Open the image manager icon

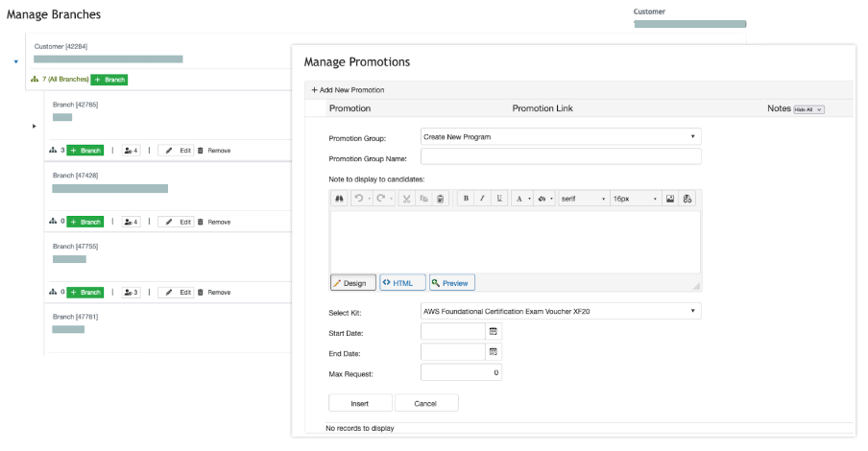tap(670, 199)
